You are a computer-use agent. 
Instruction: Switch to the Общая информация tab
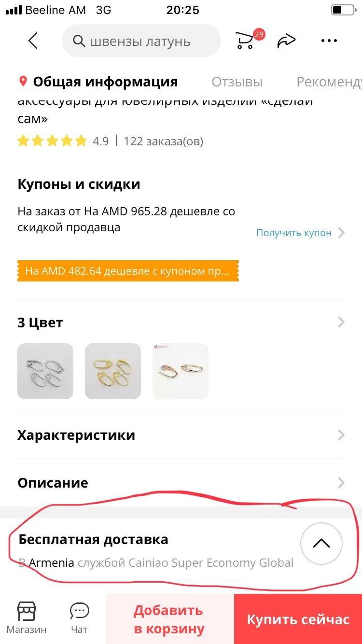tap(105, 82)
